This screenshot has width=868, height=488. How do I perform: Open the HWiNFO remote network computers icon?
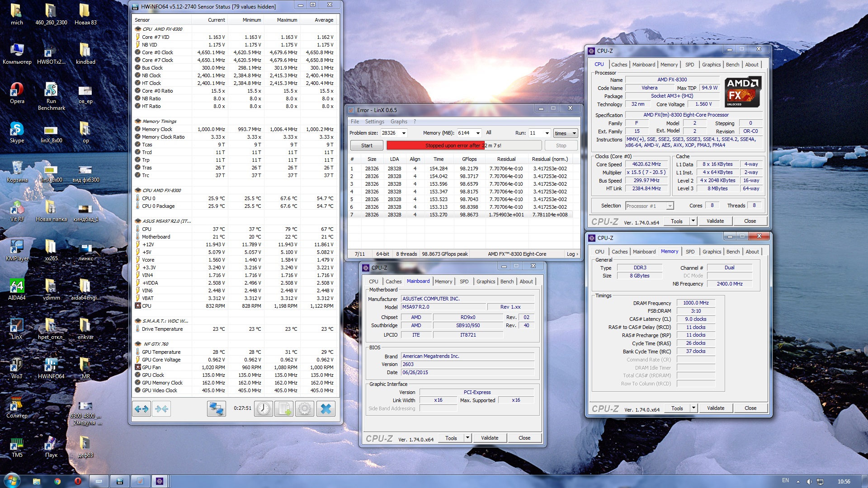(217, 409)
